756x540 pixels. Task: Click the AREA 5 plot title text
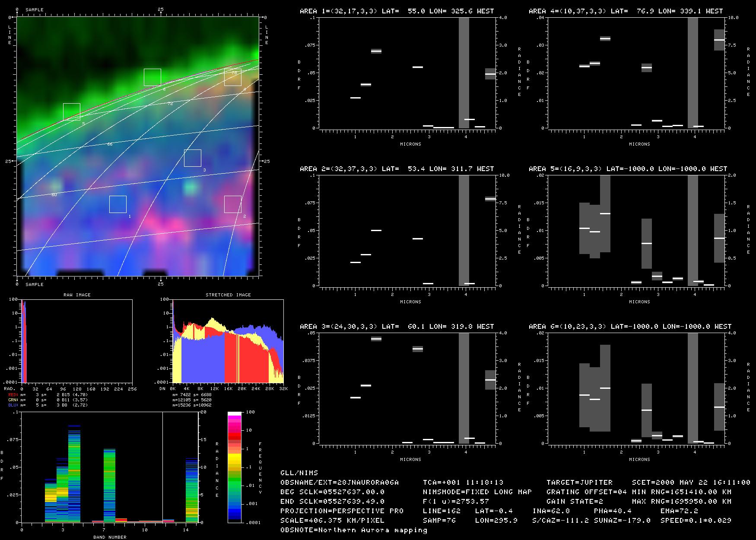click(628, 169)
